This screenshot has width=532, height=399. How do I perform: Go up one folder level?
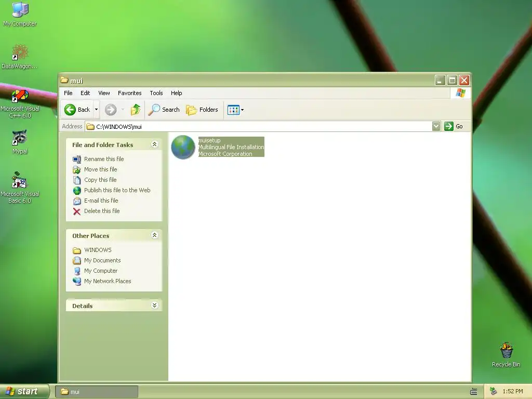click(x=136, y=110)
